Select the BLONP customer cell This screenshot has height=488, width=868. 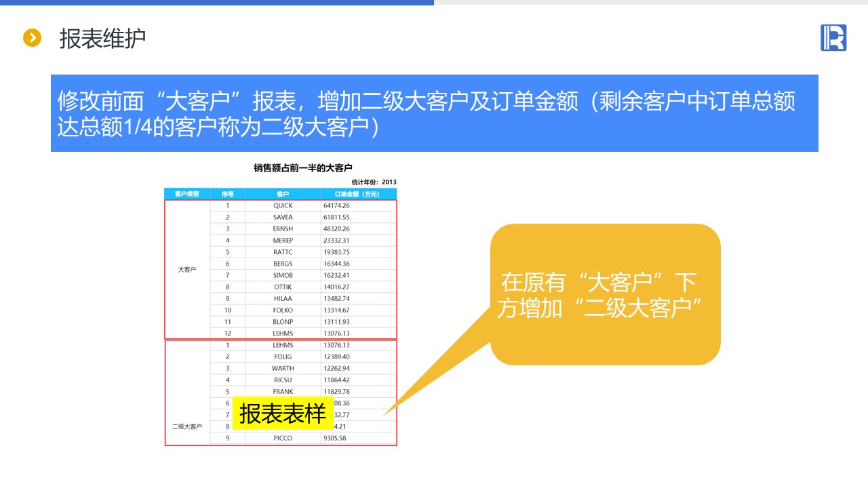[283, 322]
